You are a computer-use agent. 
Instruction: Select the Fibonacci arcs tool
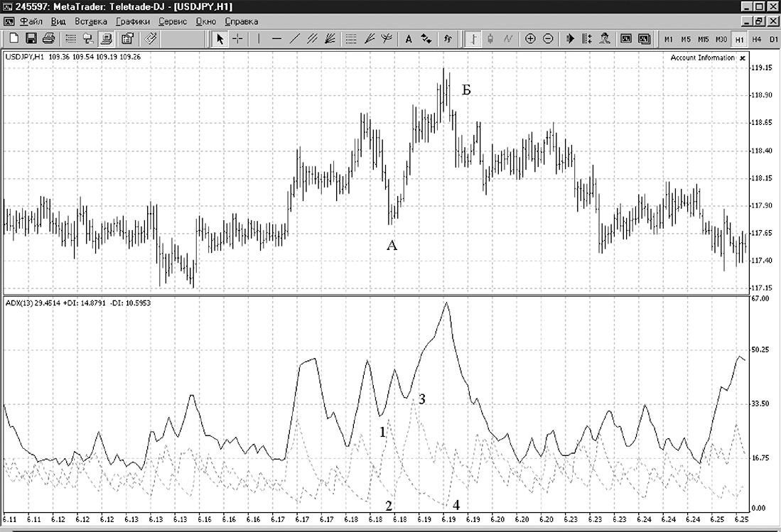click(386, 38)
